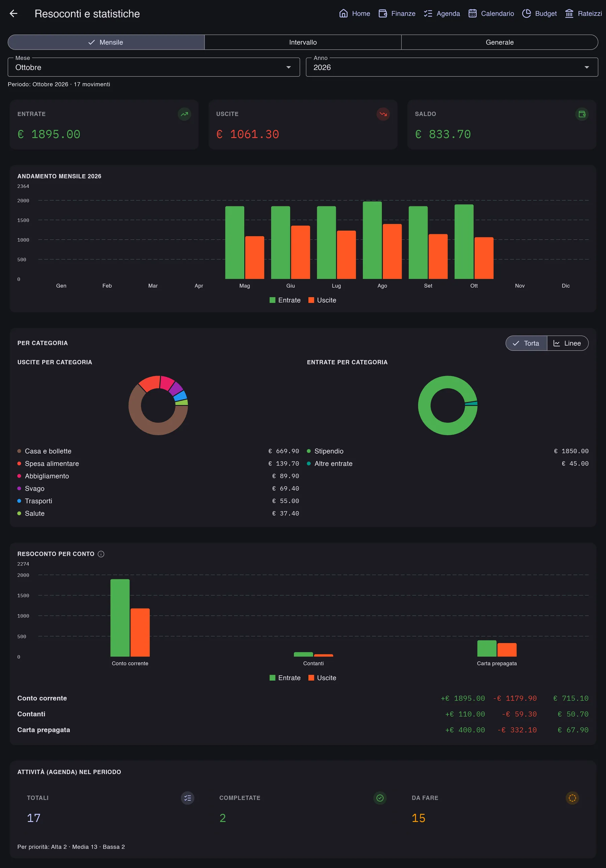
Task: Click the Uscite trending-down icon
Action: pos(383,114)
